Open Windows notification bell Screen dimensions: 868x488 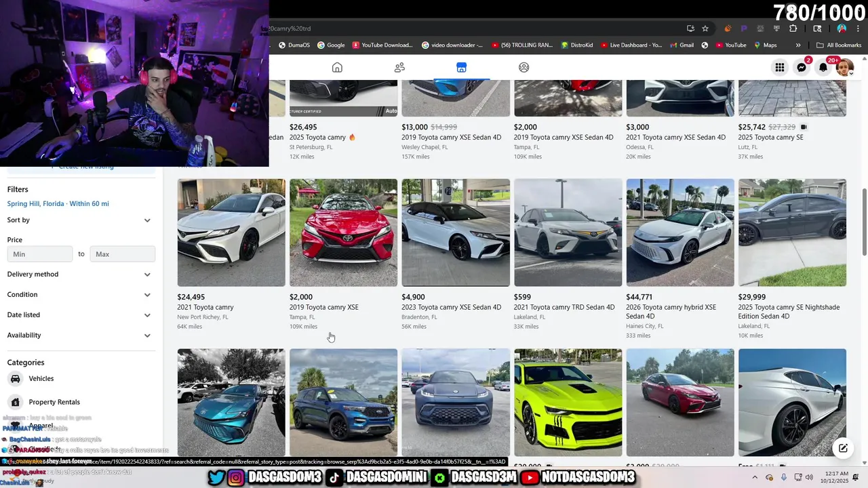tap(856, 478)
